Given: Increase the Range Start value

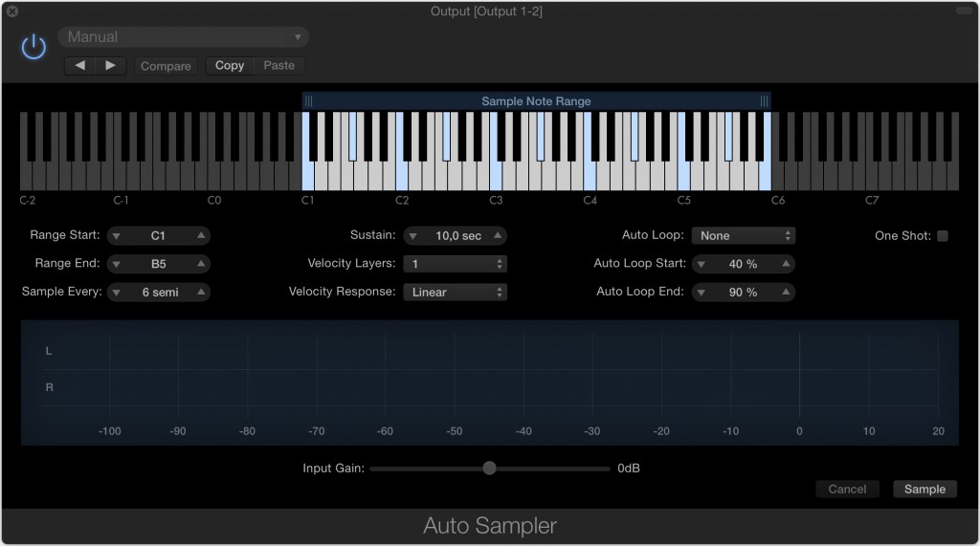Looking at the screenshot, I should [201, 235].
